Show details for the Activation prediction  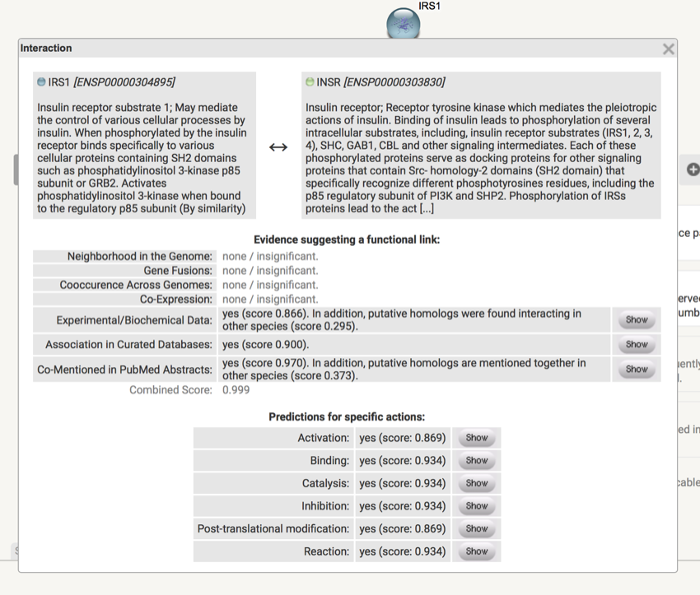476,438
